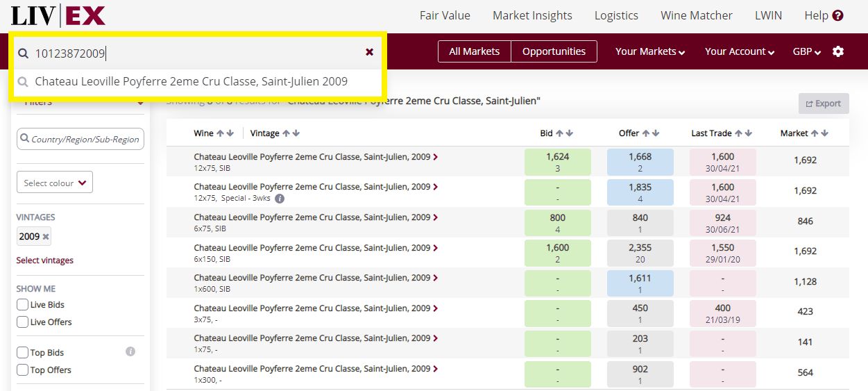Sort Offer column descending arrow
868x391 pixels.
pyautogui.click(x=655, y=133)
